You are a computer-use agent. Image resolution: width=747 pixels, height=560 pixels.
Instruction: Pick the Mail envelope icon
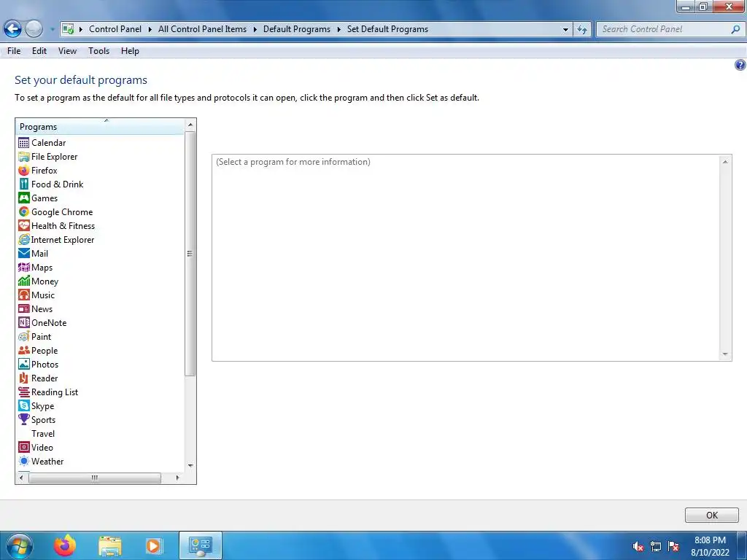pyautogui.click(x=23, y=253)
